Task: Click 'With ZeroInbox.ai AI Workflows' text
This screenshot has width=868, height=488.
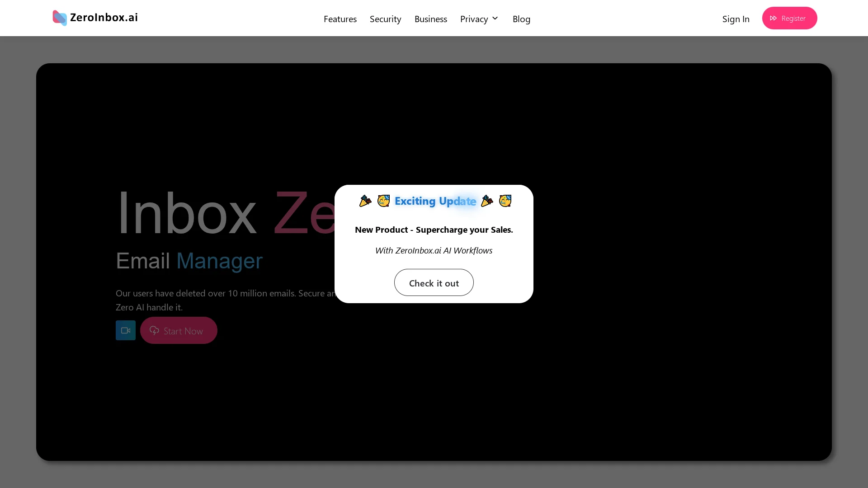Action: (434, 250)
